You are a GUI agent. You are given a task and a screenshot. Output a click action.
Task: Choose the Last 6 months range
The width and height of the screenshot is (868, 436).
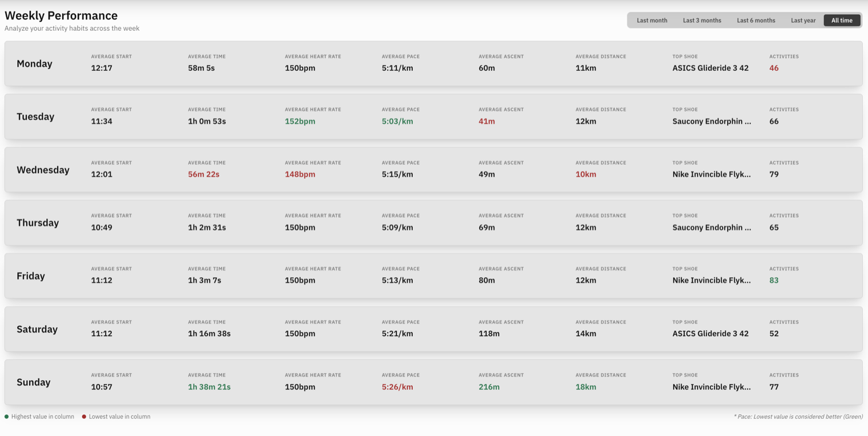(x=756, y=21)
